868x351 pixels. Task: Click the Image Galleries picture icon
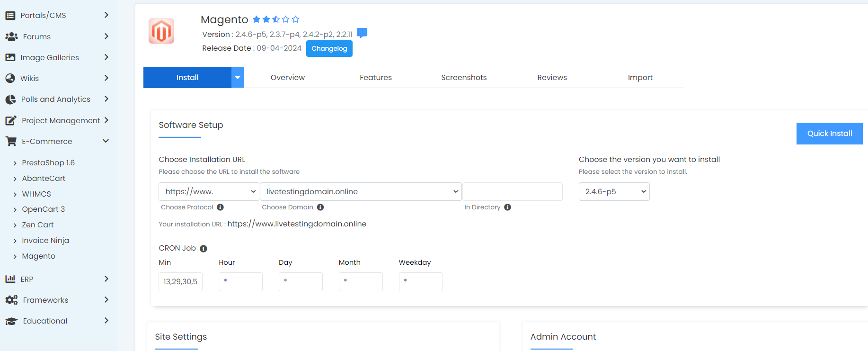(x=10, y=57)
